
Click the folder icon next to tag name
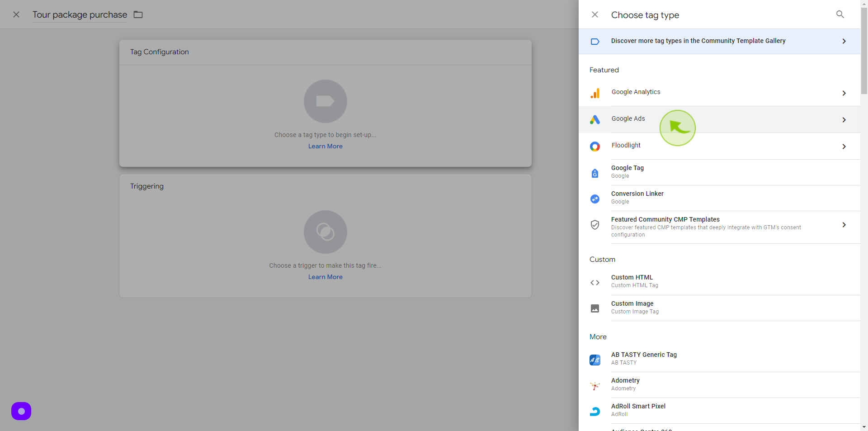pos(138,14)
